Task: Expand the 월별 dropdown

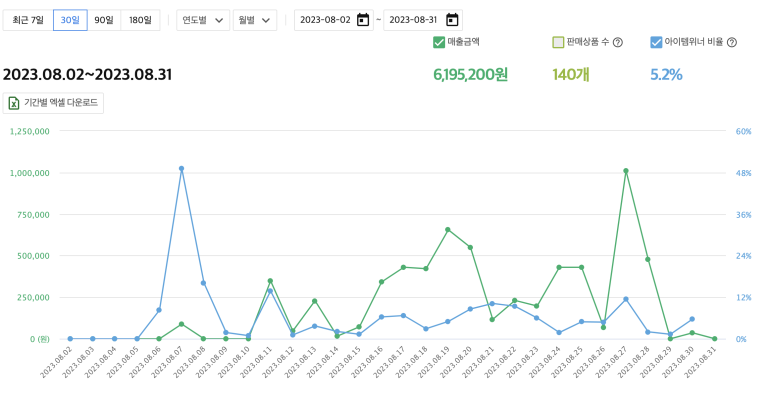Action: click(255, 20)
